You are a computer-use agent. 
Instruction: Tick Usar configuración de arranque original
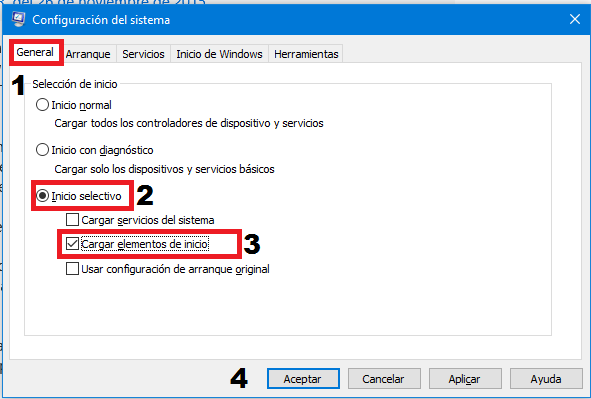click(x=72, y=269)
